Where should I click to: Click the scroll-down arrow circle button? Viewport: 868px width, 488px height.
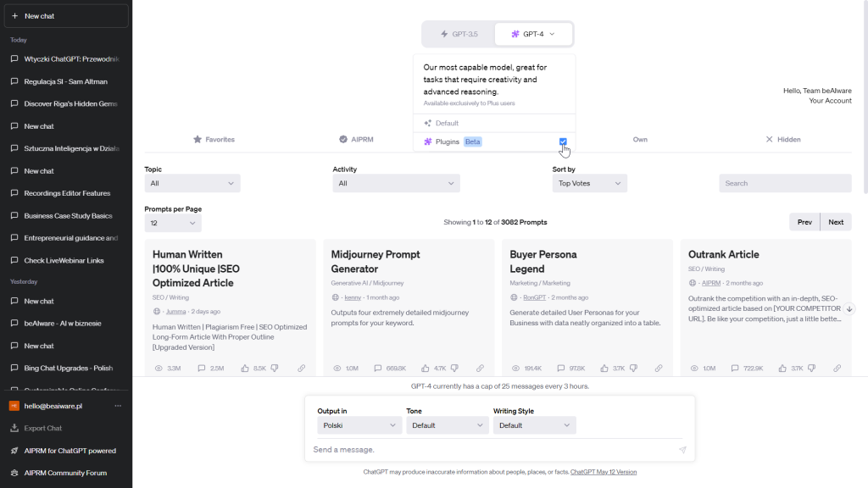point(849,309)
